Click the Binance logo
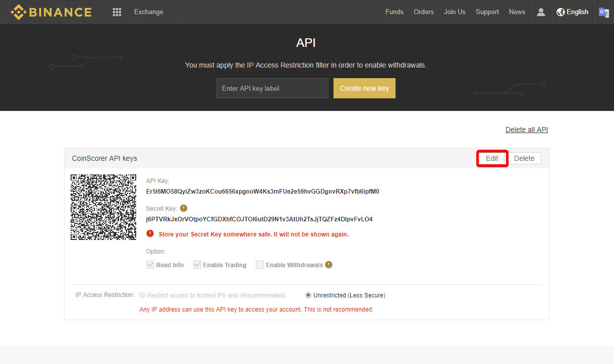 51,12
